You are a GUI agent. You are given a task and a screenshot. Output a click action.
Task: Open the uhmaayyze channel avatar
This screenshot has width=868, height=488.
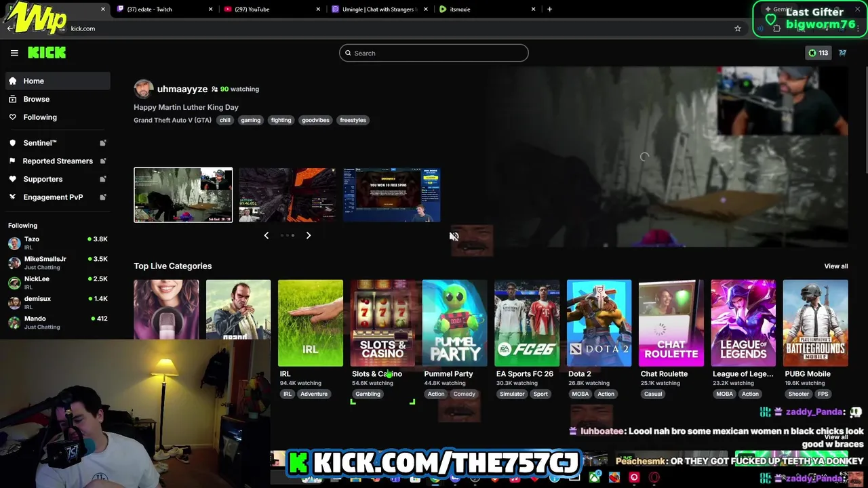tap(144, 89)
